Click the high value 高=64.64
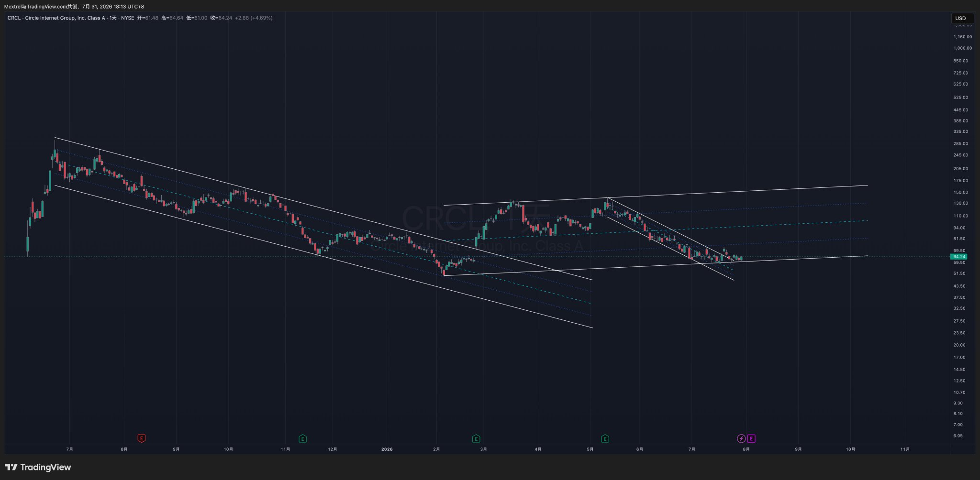980x480 pixels. tap(172, 18)
